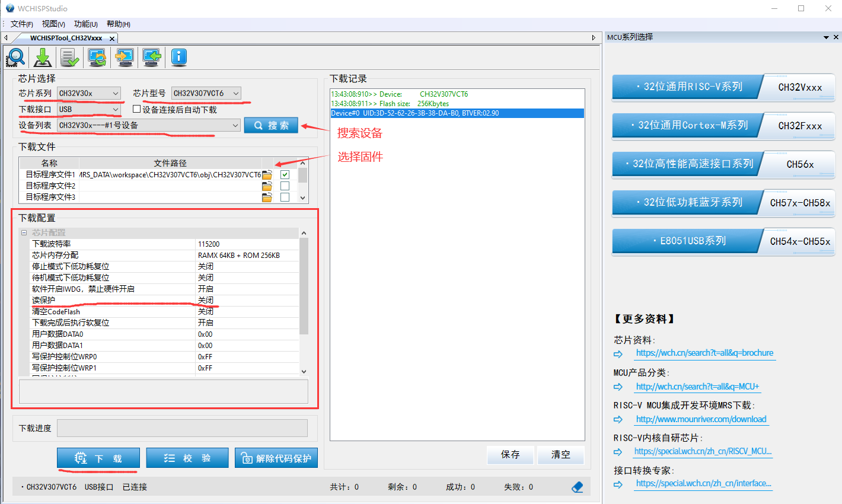Viewport: 842px width, 504px height.
Task: Click the green arrow download toolbar icon
Action: pos(42,58)
